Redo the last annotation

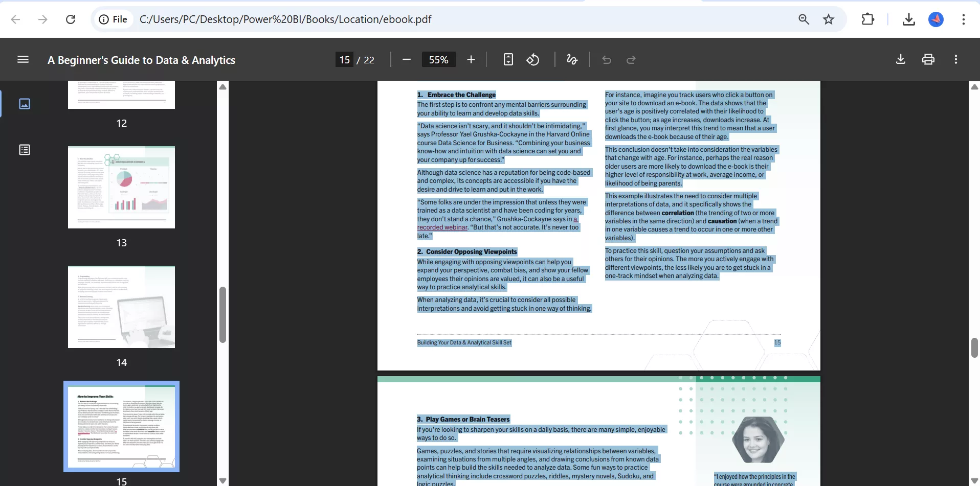tap(631, 60)
